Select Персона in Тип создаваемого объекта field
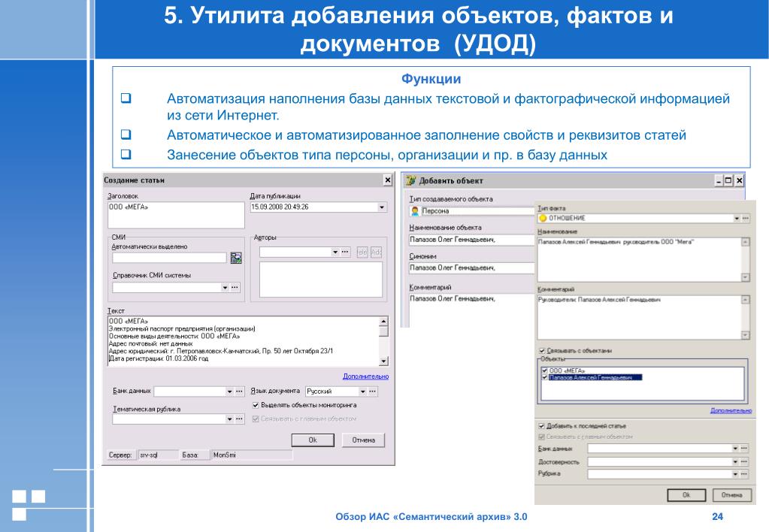Viewport: 769px width, 532px height. [472, 211]
